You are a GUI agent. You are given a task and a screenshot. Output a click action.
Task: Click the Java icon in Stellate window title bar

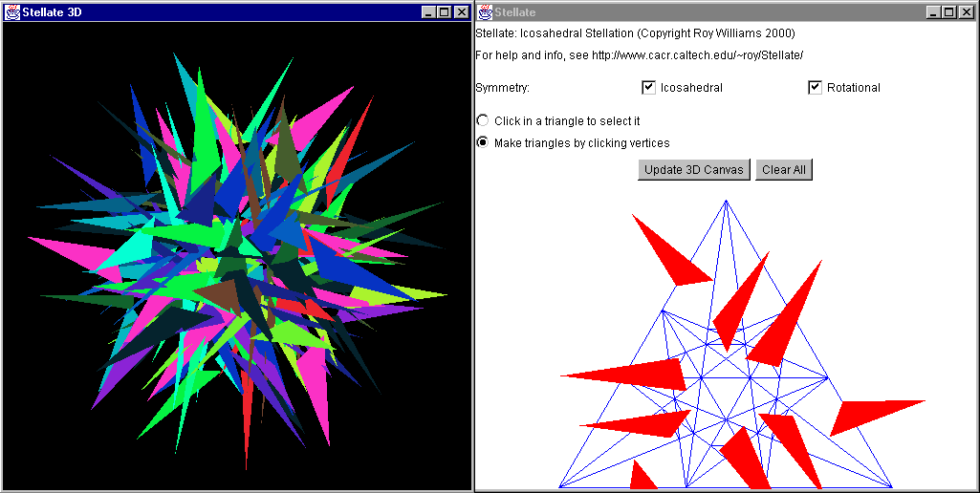[x=485, y=11]
